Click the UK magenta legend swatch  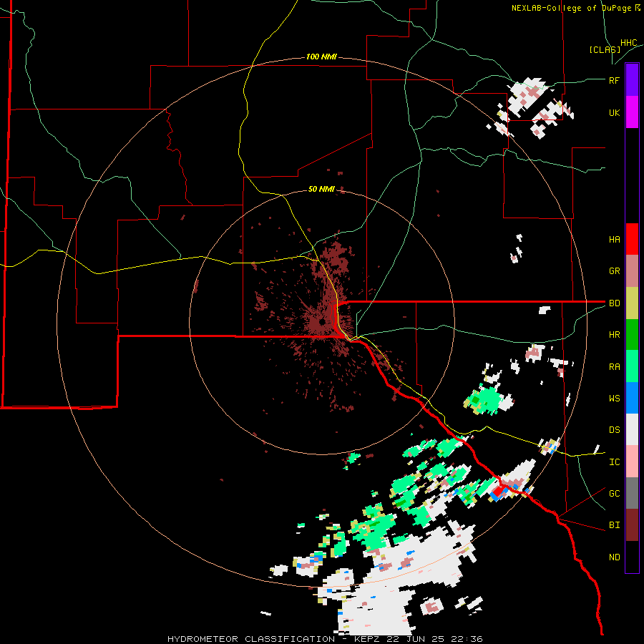(632, 112)
